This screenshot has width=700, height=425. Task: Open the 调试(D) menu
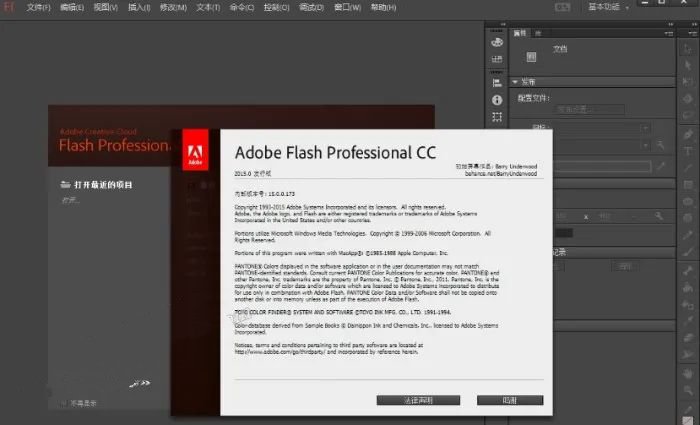[311, 8]
